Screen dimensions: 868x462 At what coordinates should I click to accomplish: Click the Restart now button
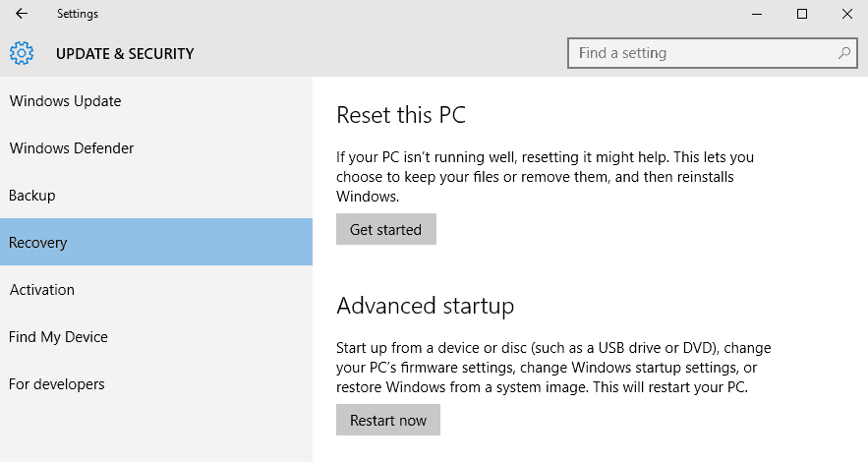(388, 420)
